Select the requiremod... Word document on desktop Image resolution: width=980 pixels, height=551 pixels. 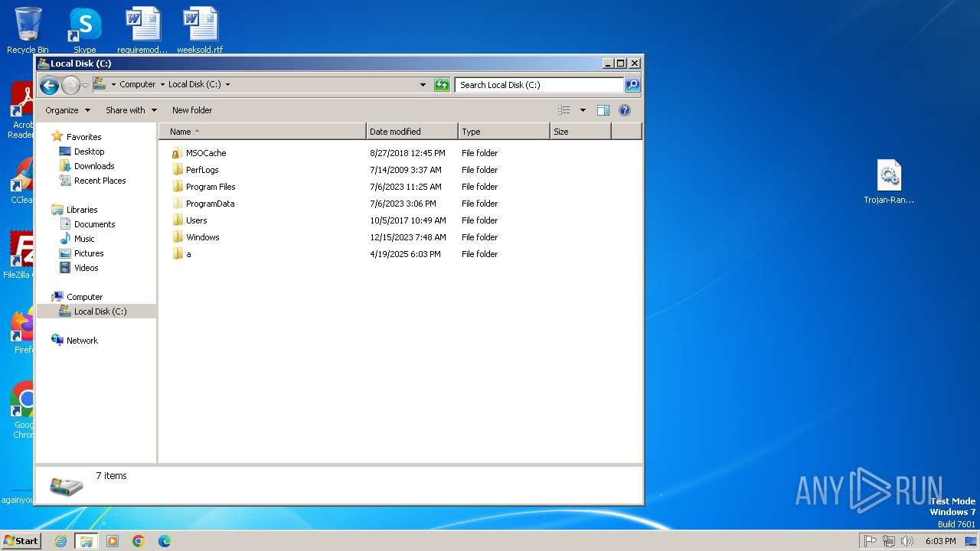[143, 30]
